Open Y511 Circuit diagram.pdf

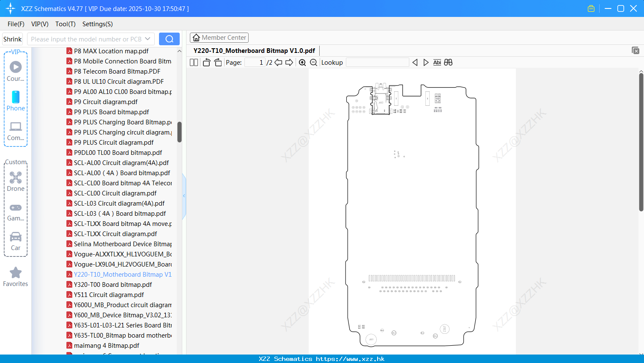tap(109, 294)
